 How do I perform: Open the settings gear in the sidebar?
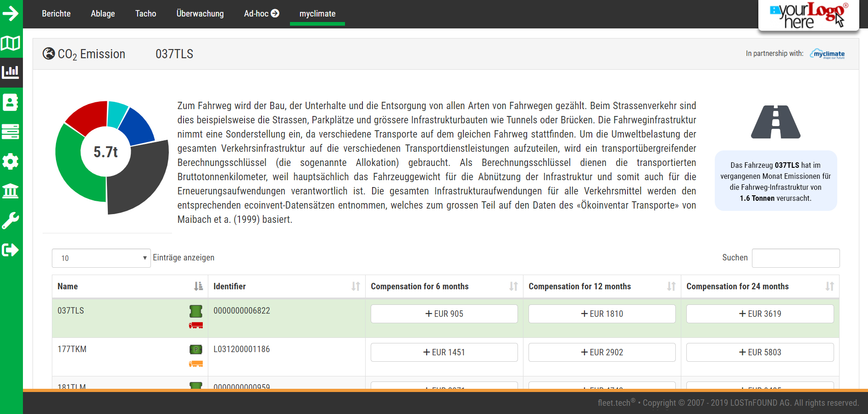(11, 161)
